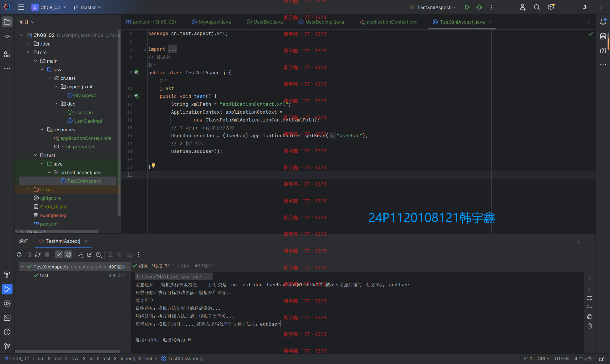Collapse the src folder

pyautogui.click(x=29, y=52)
